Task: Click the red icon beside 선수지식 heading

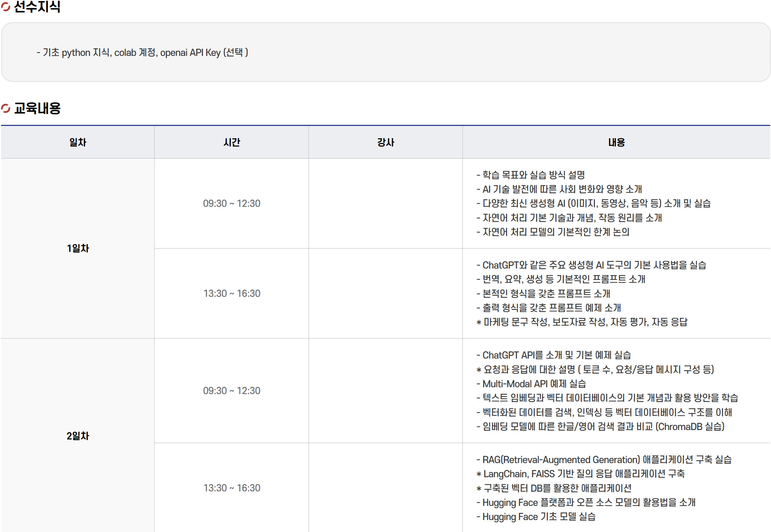Action: coord(5,6)
